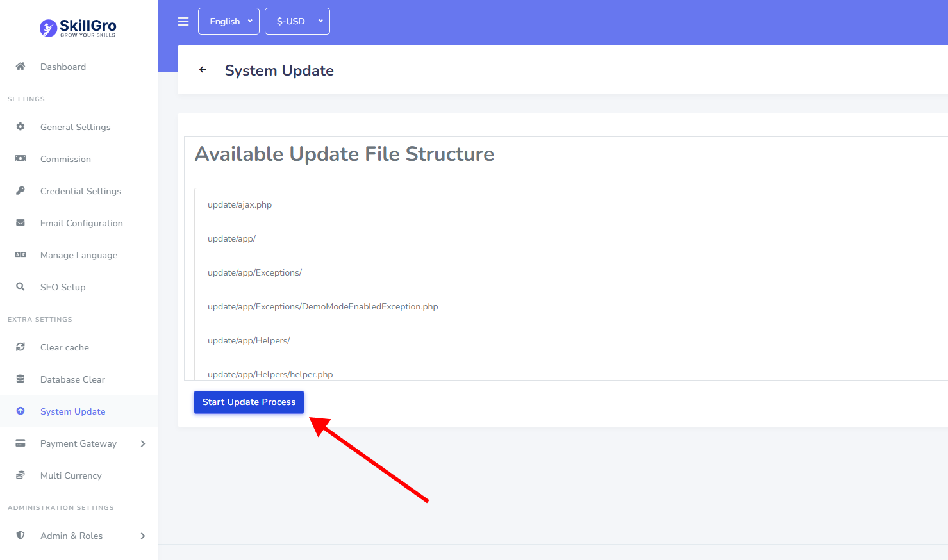Click the back arrow beside System Update

(203, 70)
